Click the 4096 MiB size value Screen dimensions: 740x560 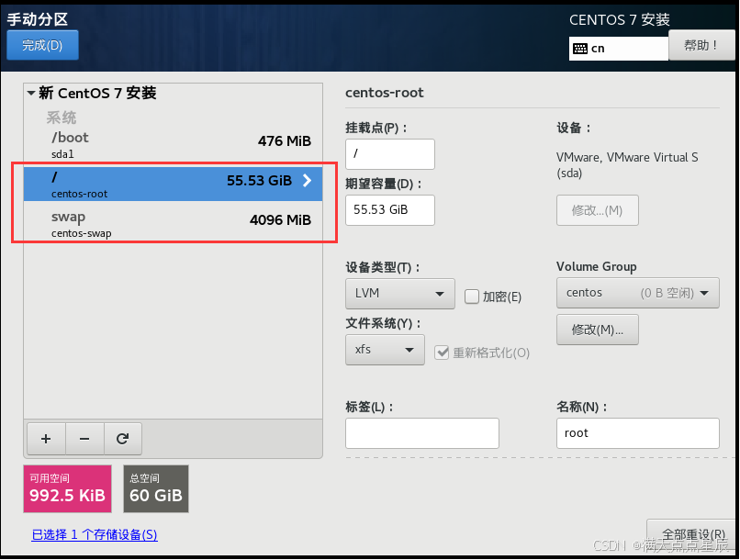tap(280, 219)
